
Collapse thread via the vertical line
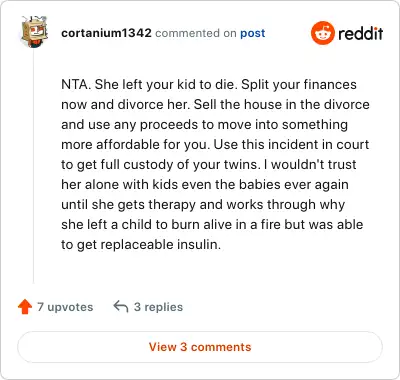click(x=34, y=166)
